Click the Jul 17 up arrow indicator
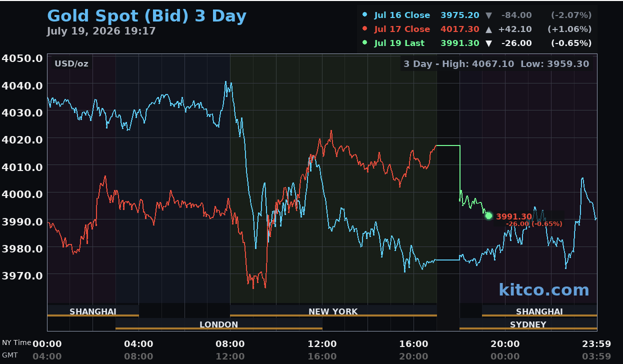Image resolution: width=623 pixels, height=364 pixels. coord(489,29)
